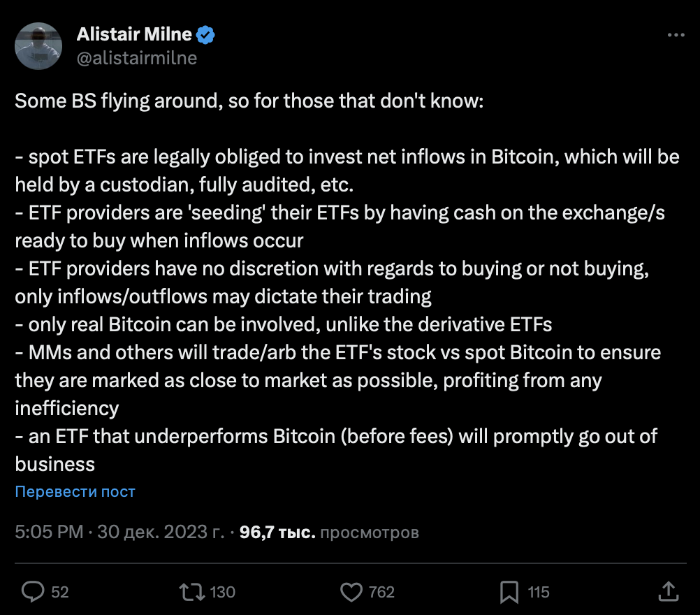700x615 pixels.
Task: Click the Alistair Milne display name
Action: click(x=133, y=35)
